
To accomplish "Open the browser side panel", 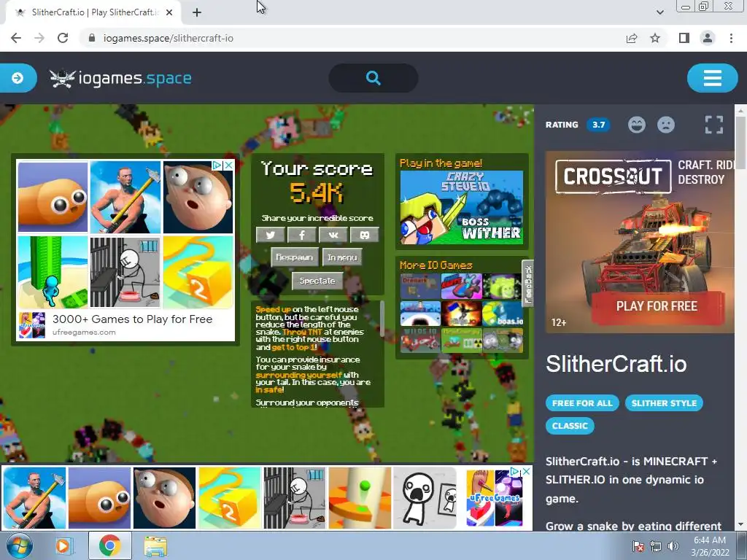I will coord(684,38).
